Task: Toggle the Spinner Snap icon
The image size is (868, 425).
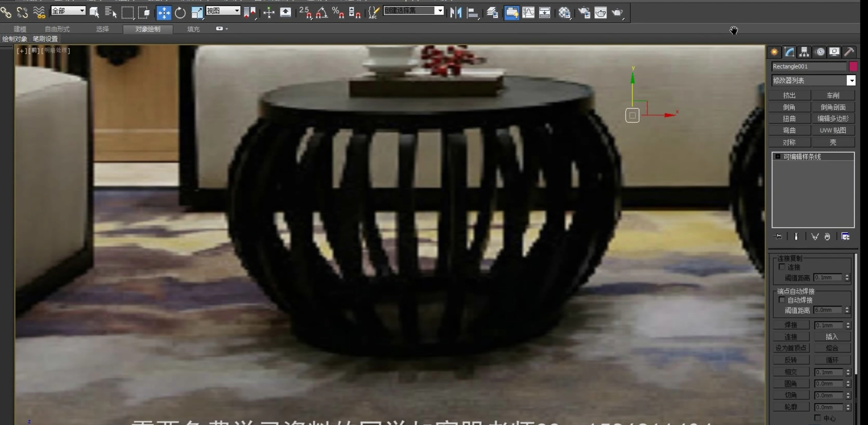Action: click(355, 13)
